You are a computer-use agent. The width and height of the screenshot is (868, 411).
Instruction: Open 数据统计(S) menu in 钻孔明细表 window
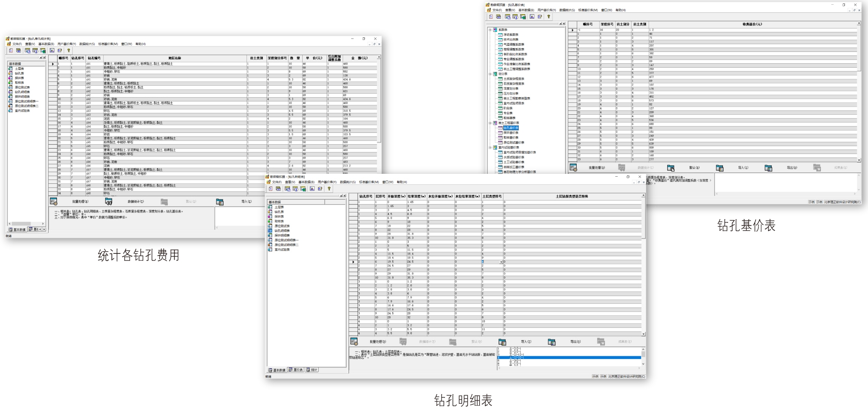tap(347, 182)
